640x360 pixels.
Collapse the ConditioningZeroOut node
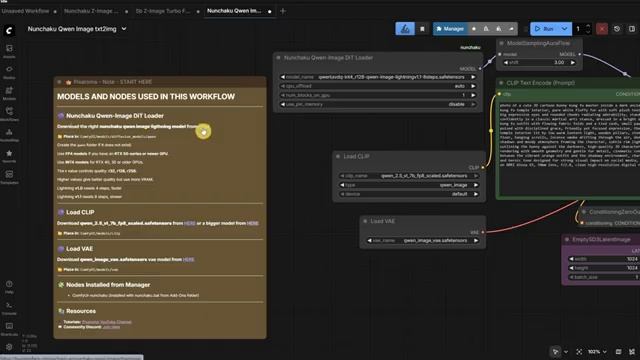pos(584,212)
